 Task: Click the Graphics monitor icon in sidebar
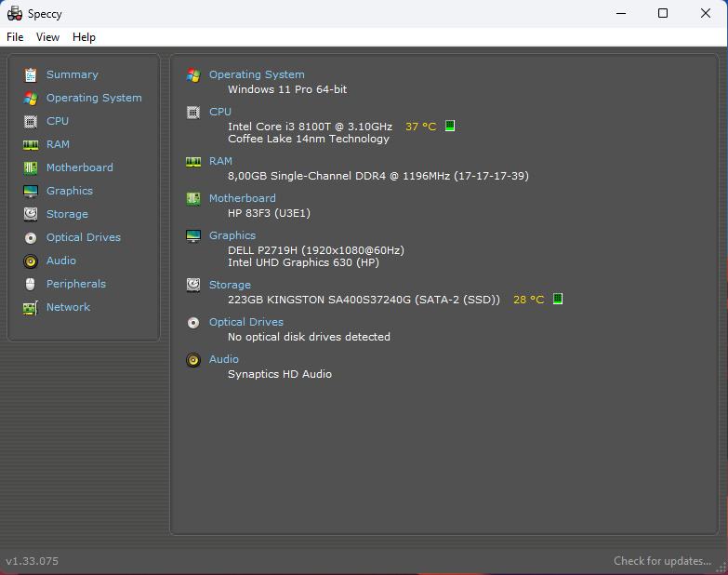point(31,191)
